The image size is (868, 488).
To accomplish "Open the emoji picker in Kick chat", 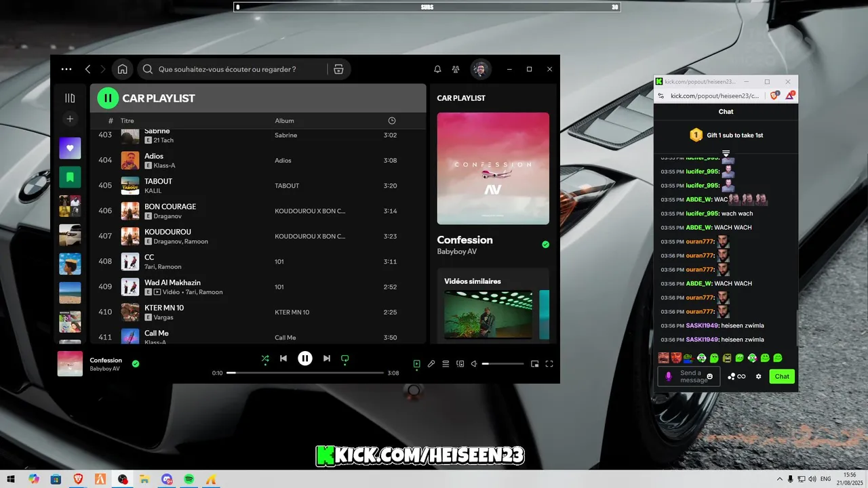I will 710,376.
